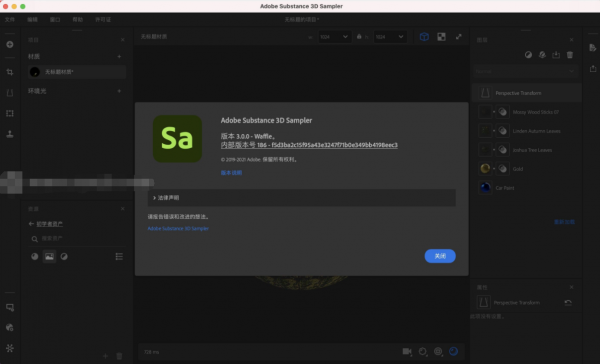Open the width resolution dropdown

point(334,37)
